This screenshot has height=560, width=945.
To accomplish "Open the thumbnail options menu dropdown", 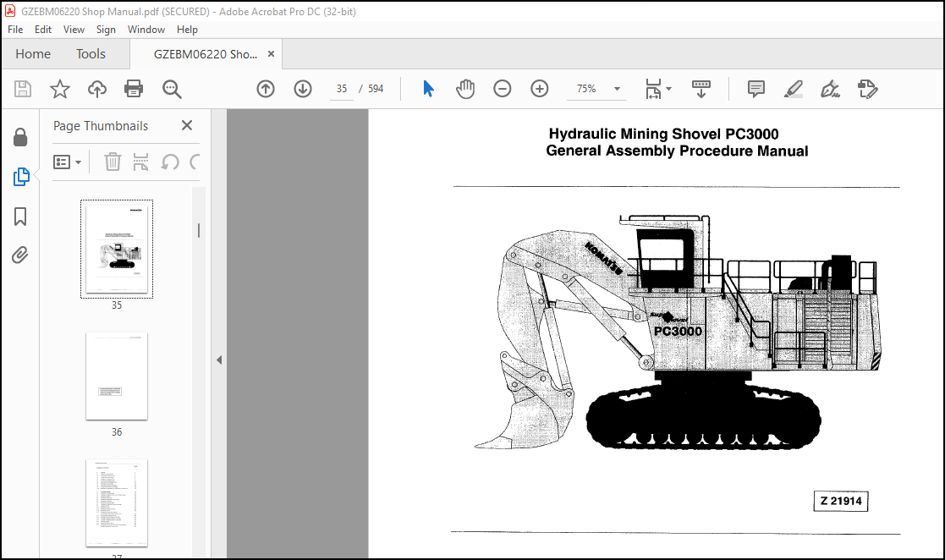I will (67, 162).
